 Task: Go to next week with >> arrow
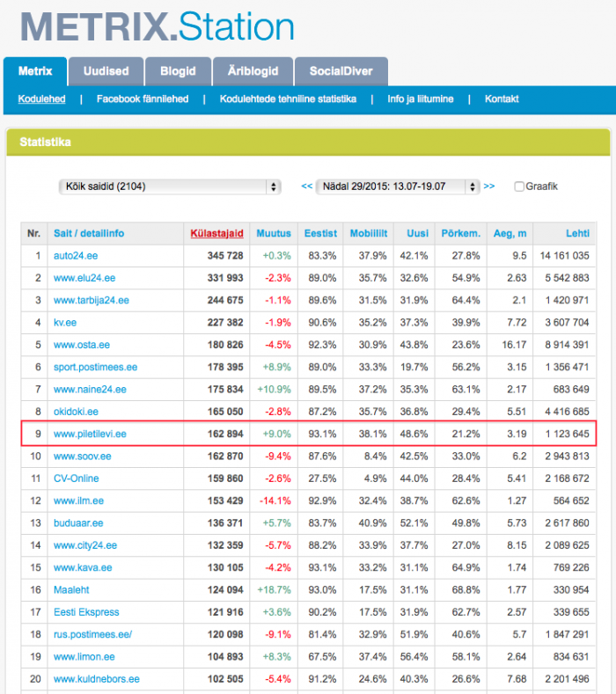tap(489, 186)
